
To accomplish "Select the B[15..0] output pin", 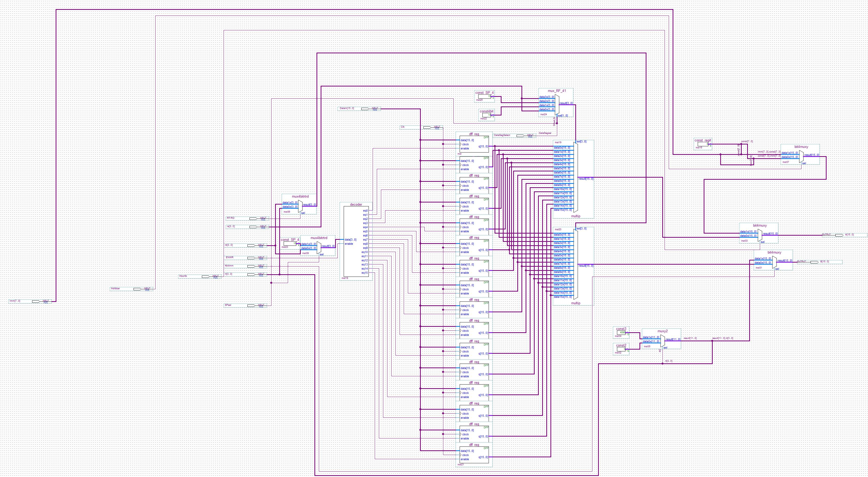I will click(814, 262).
